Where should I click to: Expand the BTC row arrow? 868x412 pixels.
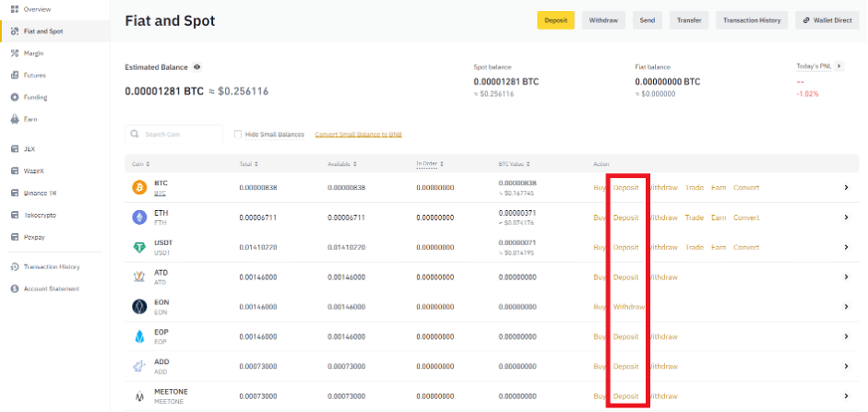point(846,187)
